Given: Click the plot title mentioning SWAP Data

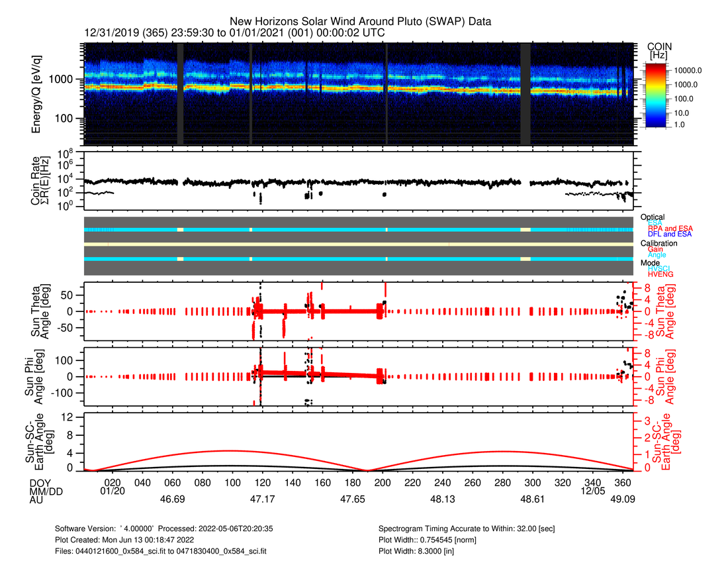Looking at the screenshot, I should point(360,22).
